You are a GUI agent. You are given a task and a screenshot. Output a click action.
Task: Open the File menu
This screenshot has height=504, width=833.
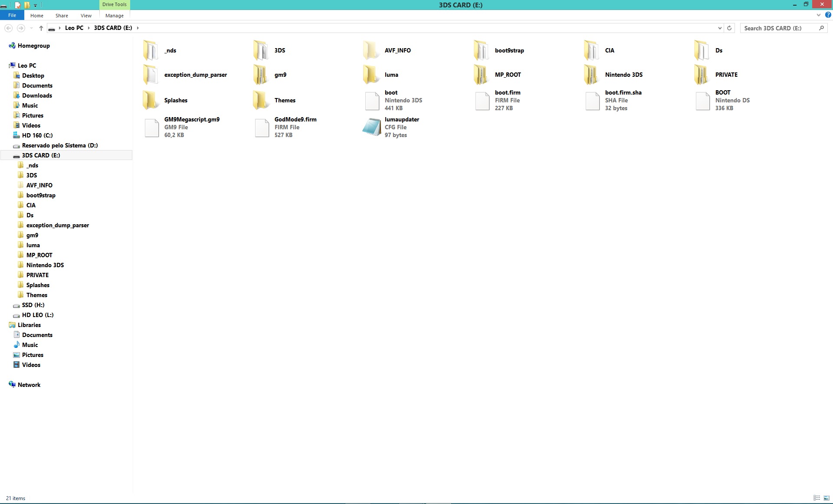[x=12, y=15]
